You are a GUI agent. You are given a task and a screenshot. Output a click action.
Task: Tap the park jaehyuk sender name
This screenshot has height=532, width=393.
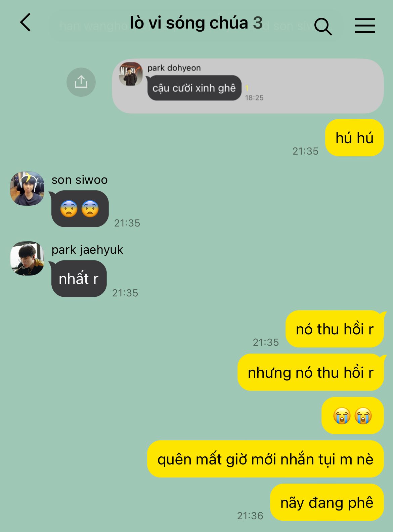[x=87, y=250]
